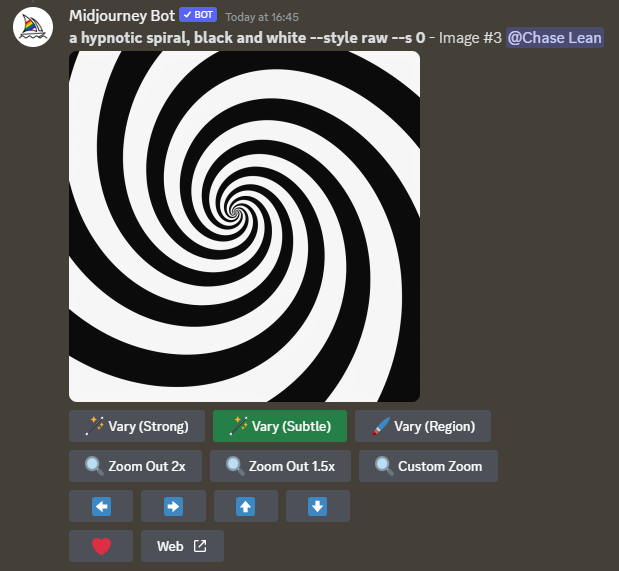The image size is (619, 571).
Task: Click the 'Today at 16:45' timestamp
Action: coord(262,17)
